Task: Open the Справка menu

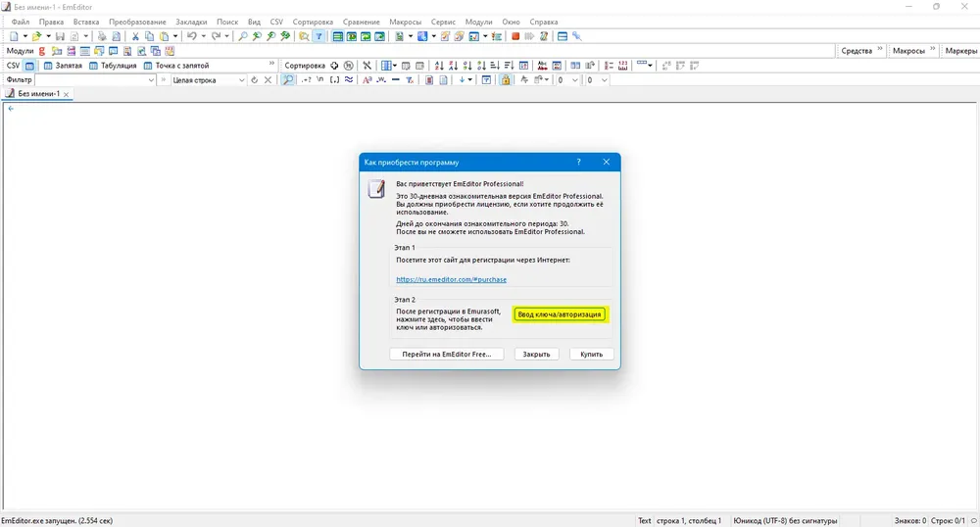Action: click(544, 22)
